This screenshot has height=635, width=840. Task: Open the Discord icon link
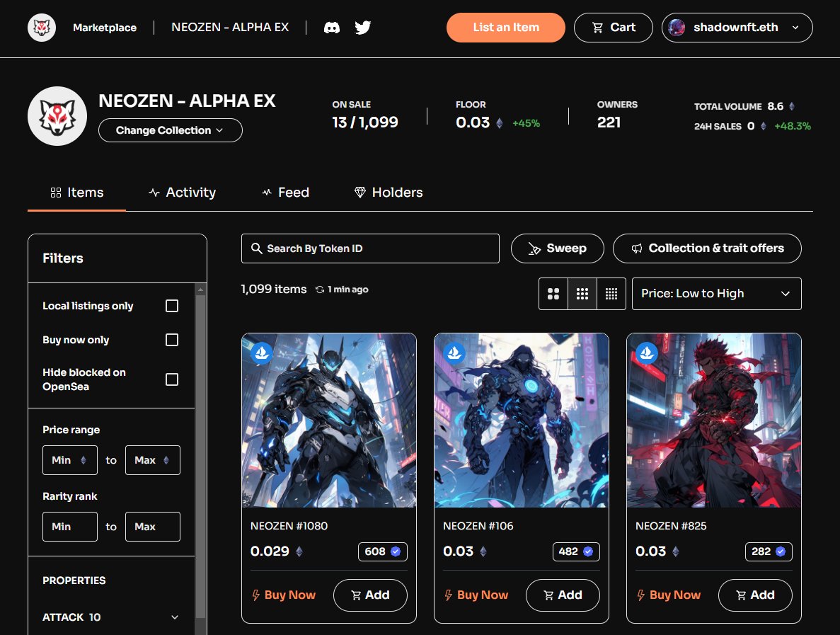tap(332, 28)
